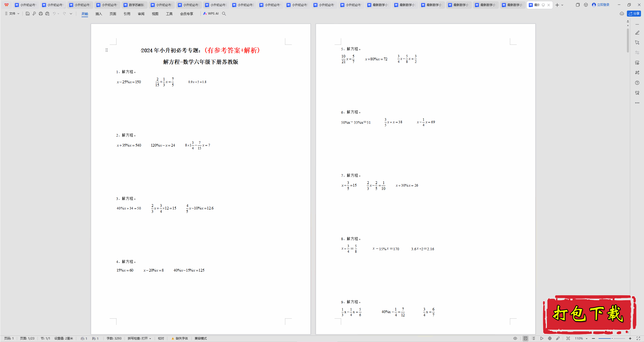Switch to the 工具 ribbon tab

coord(169,14)
